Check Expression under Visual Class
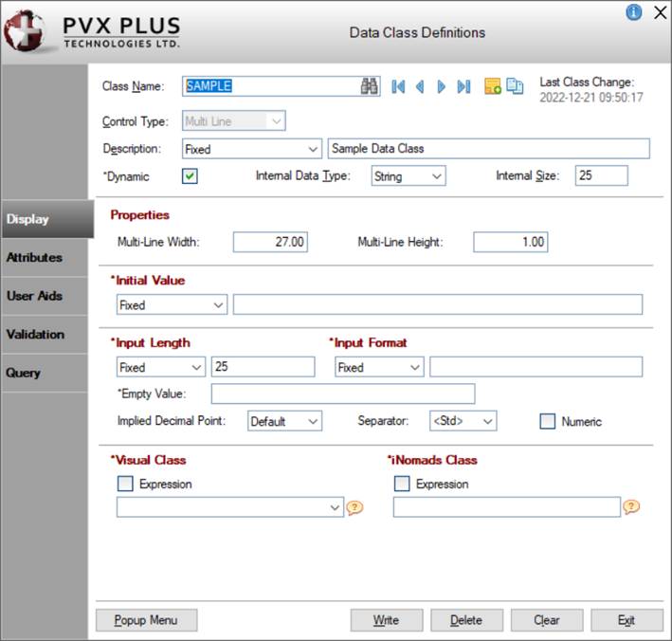This screenshot has width=672, height=641. [125, 484]
